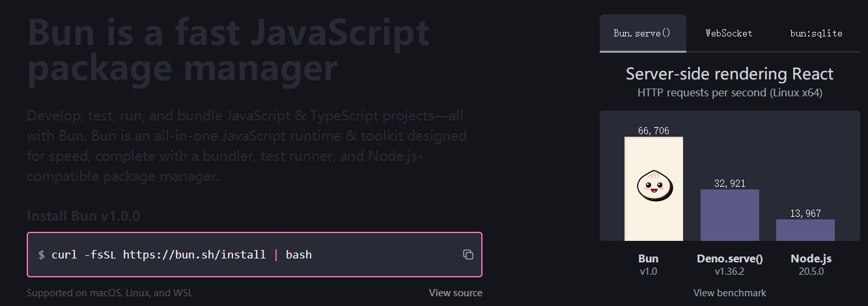This screenshot has height=306, width=868.
Task: Click the 66,706 value above Bun bar
Action: tap(653, 131)
